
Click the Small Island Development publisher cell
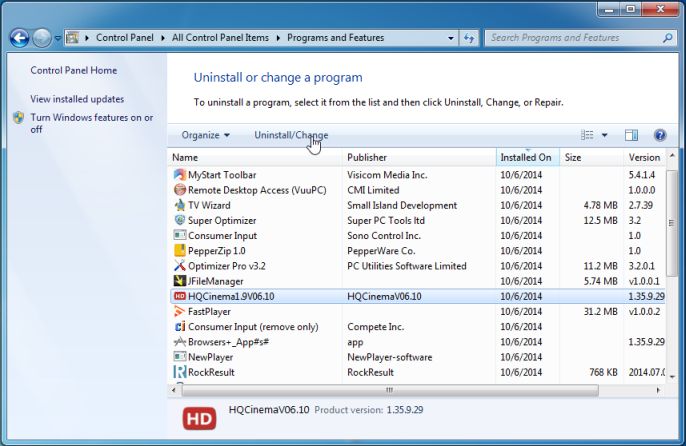pyautogui.click(x=402, y=205)
